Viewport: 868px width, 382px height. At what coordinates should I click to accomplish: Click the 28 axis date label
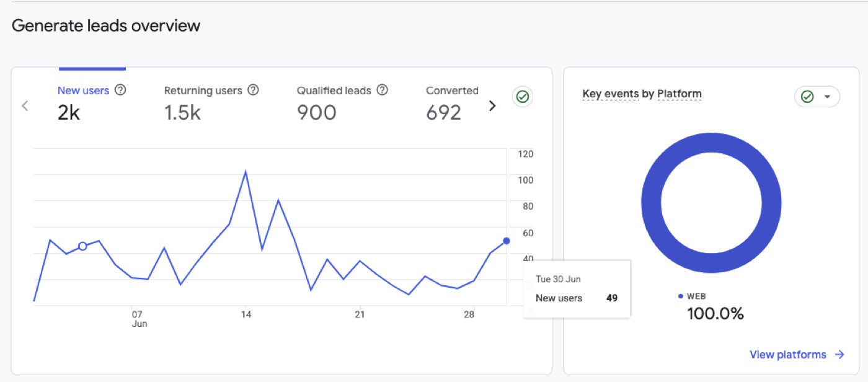pyautogui.click(x=469, y=314)
